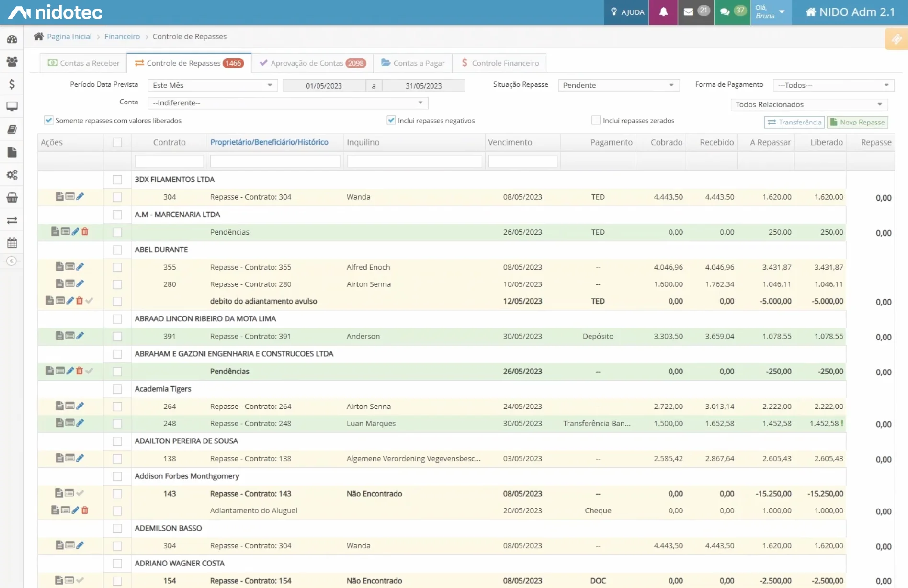Open the dashboard gauge sidebar icon
This screenshot has height=588, width=908.
[12, 39]
